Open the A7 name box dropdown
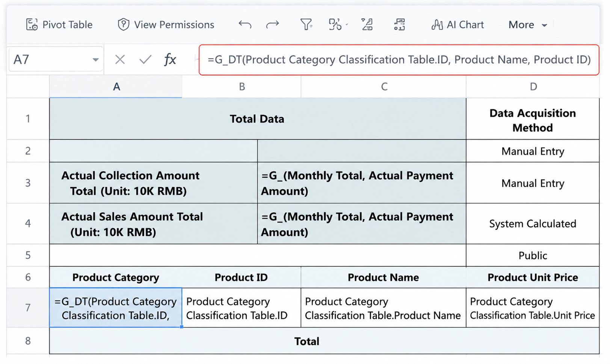 coord(95,60)
